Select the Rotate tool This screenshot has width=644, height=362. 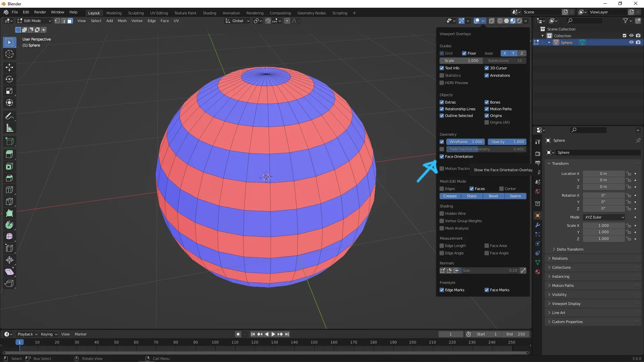pos(9,79)
